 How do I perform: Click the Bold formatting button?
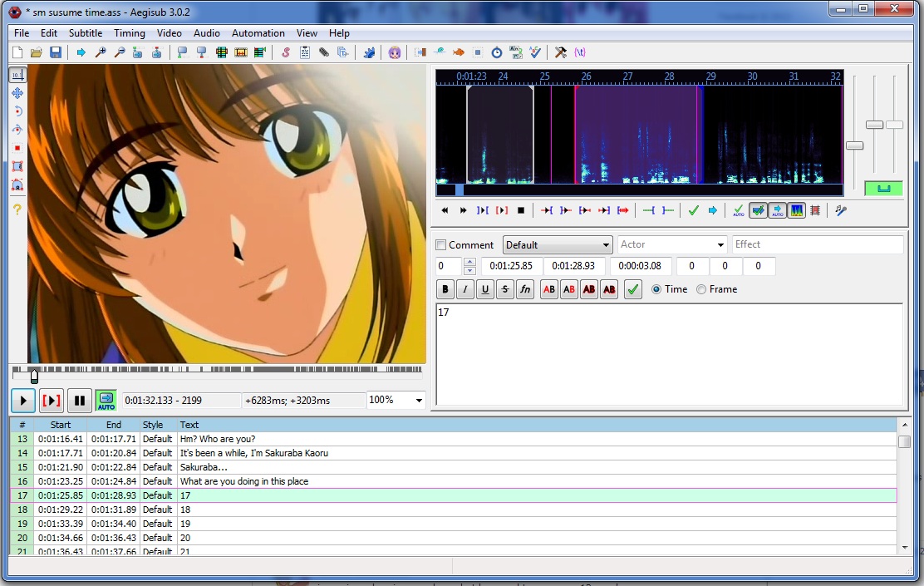(445, 289)
